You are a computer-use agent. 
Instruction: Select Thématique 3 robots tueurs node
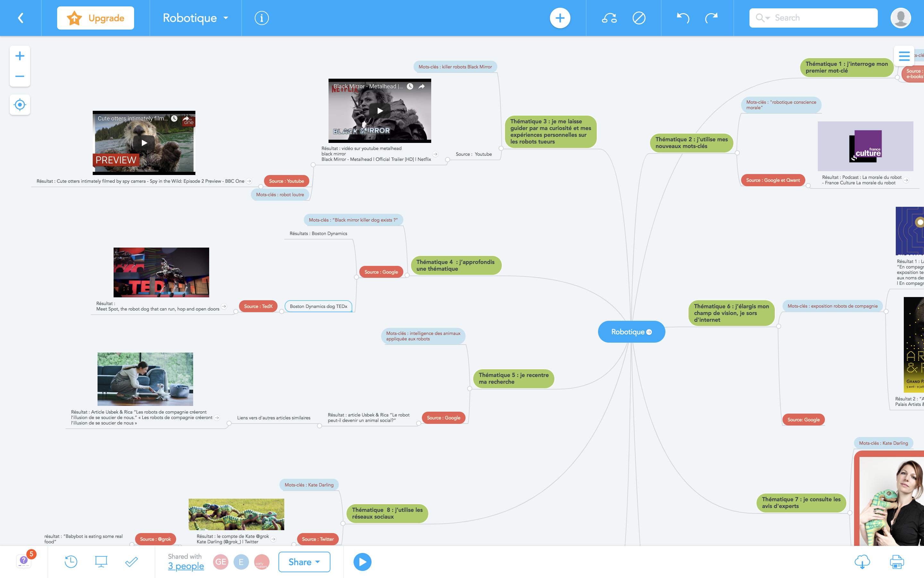(x=551, y=132)
